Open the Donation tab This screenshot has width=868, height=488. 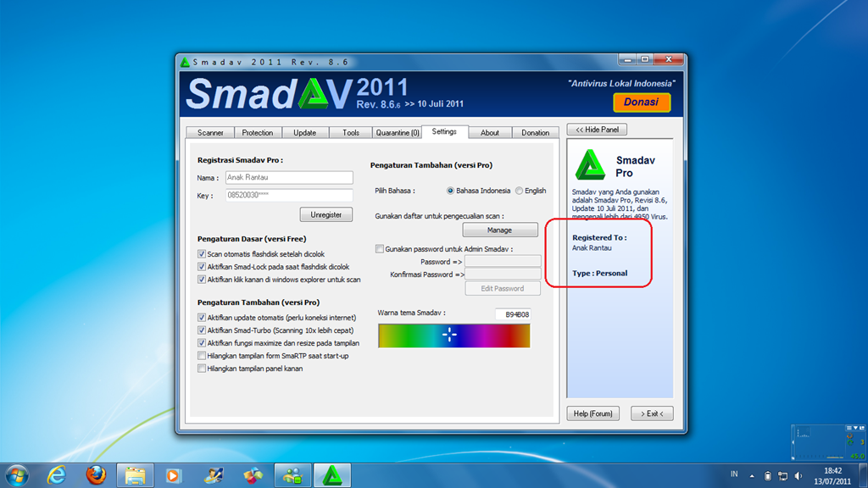[536, 133]
